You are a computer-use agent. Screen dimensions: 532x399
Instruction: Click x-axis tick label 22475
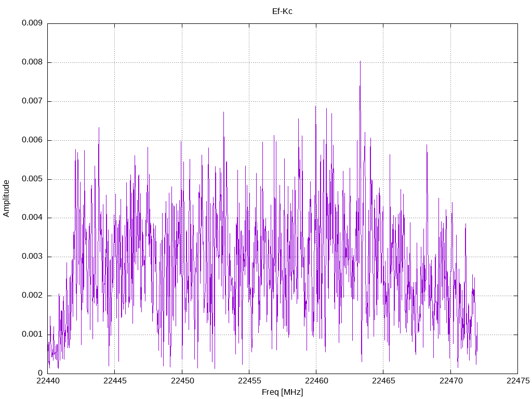coord(518,381)
